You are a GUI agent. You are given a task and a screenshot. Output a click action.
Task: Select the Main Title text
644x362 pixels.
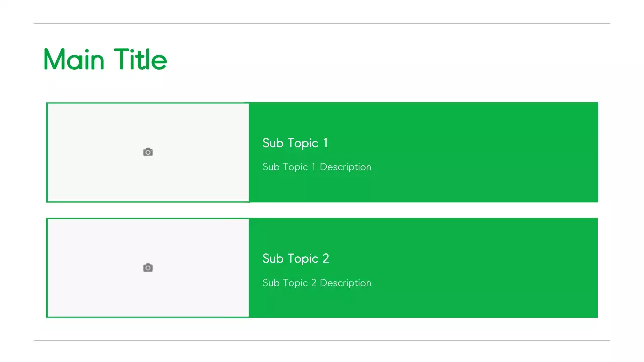[x=105, y=59]
